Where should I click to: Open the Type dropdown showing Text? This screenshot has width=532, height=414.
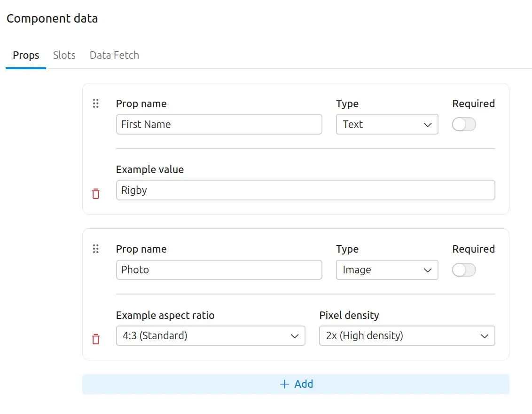pos(387,124)
